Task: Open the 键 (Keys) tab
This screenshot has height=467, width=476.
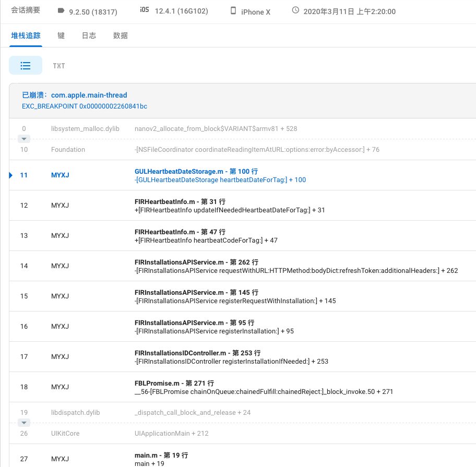Action: (61, 35)
